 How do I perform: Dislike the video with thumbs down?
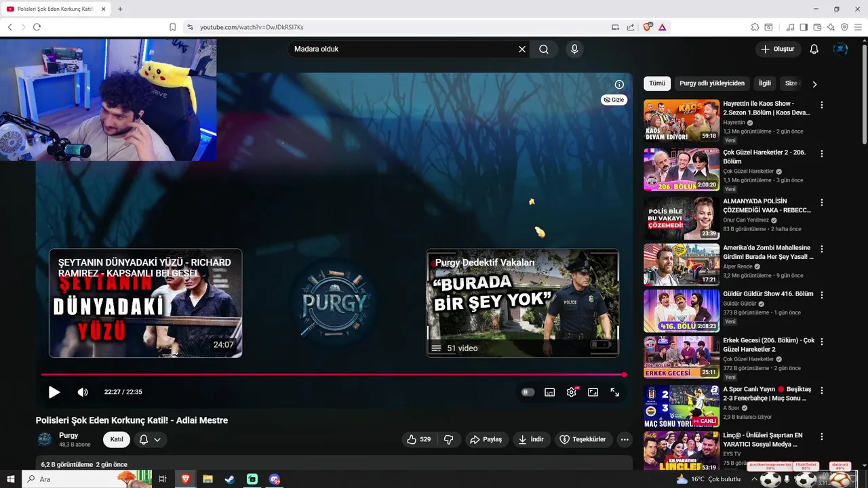point(448,439)
